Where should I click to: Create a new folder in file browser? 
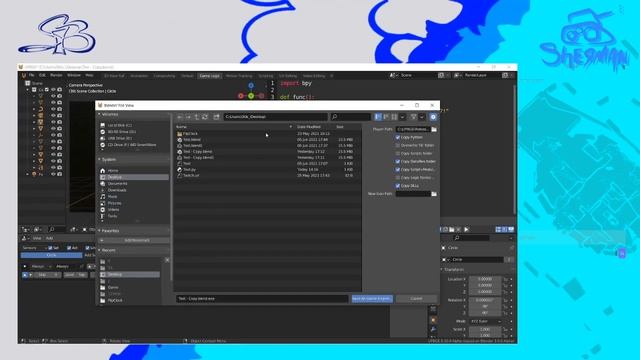coord(216,117)
